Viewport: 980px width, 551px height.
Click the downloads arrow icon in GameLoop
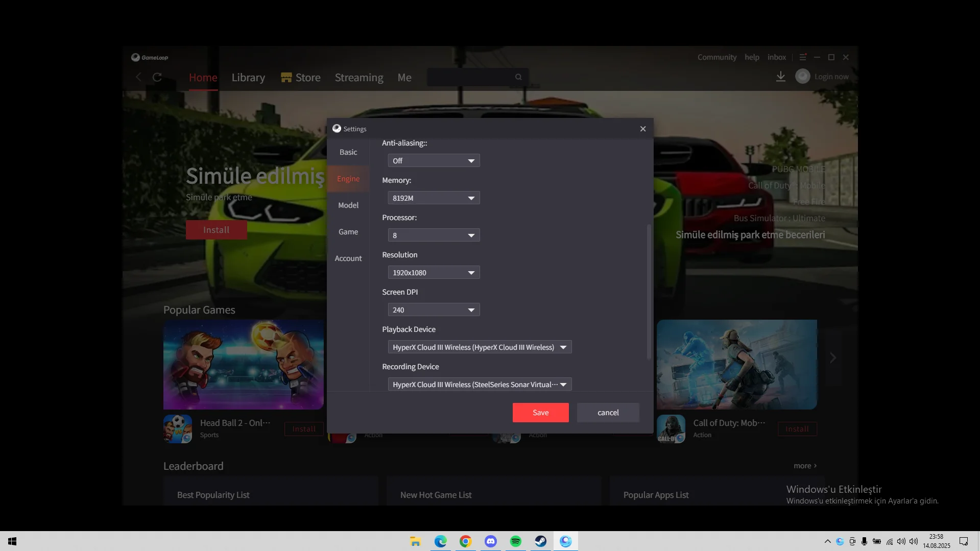[x=780, y=77]
